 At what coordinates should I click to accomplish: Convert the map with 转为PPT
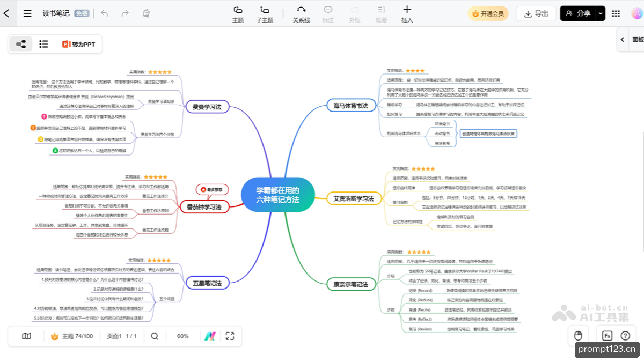click(78, 44)
